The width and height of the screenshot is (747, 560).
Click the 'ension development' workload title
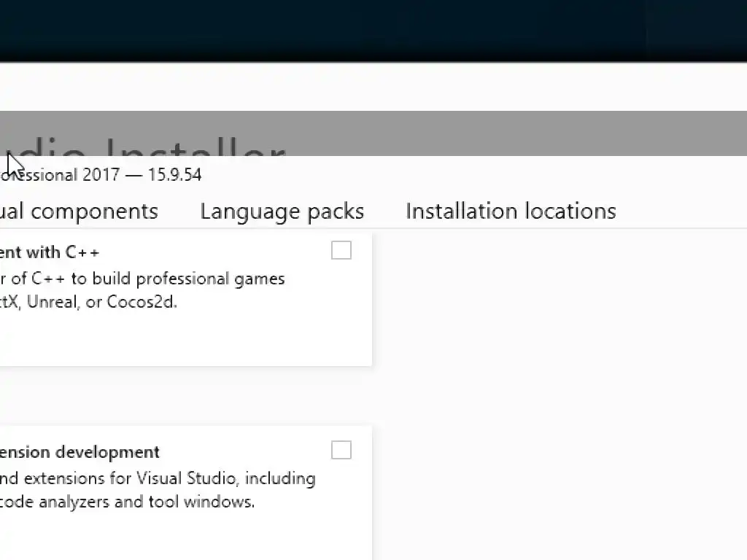click(x=80, y=452)
